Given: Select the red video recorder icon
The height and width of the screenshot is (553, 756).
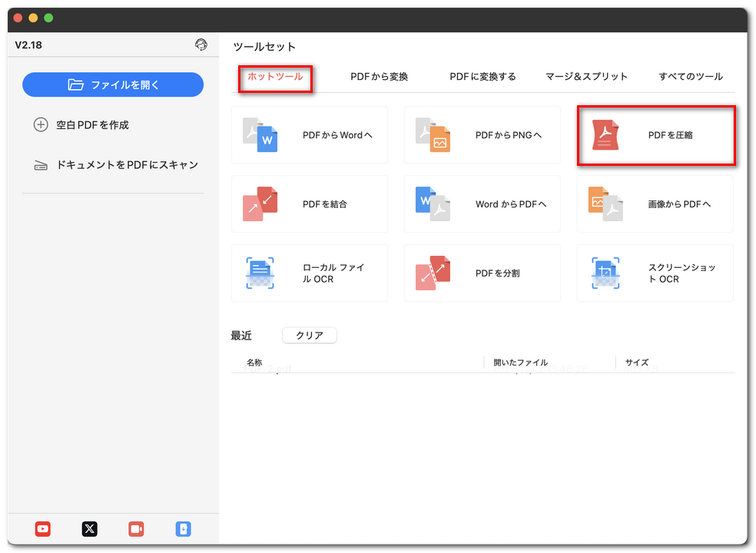Looking at the screenshot, I should pyautogui.click(x=136, y=529).
